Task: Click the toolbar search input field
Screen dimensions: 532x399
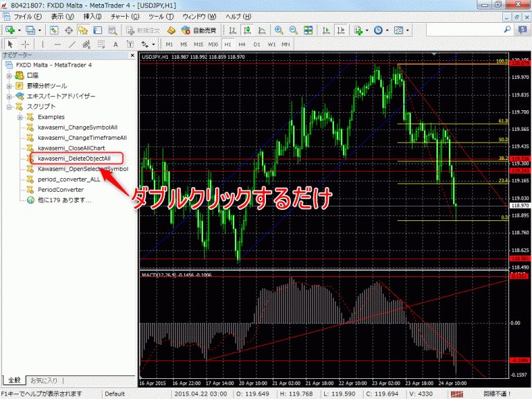Action: (x=464, y=30)
